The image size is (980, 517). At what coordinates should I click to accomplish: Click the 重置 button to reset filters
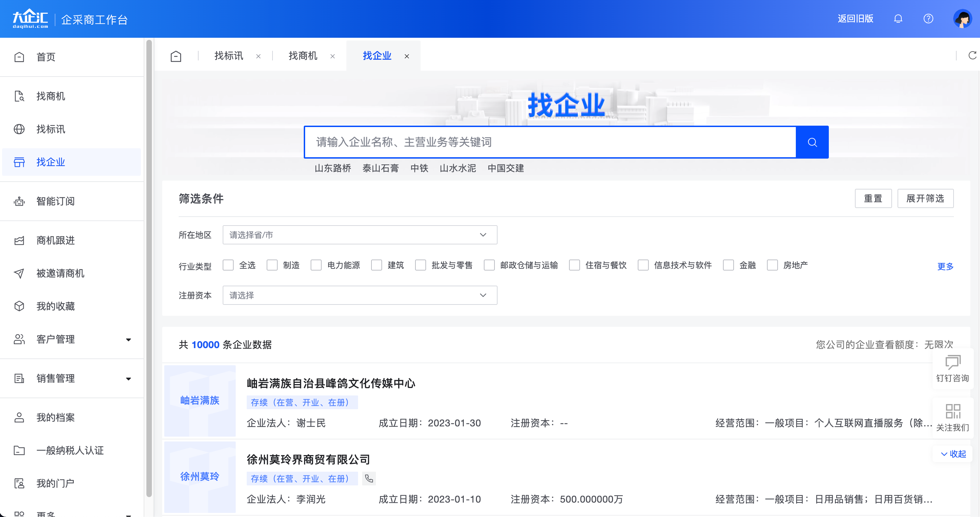pos(873,198)
